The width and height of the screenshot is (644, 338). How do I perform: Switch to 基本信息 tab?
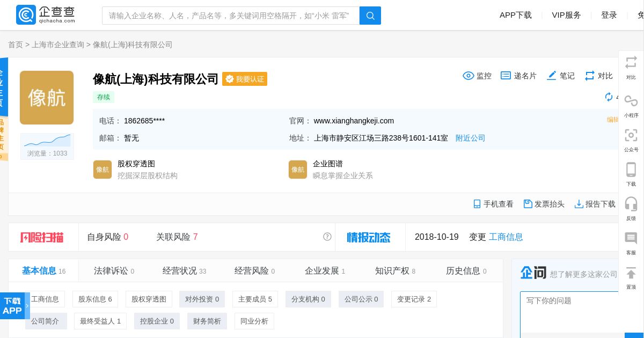[x=43, y=271]
